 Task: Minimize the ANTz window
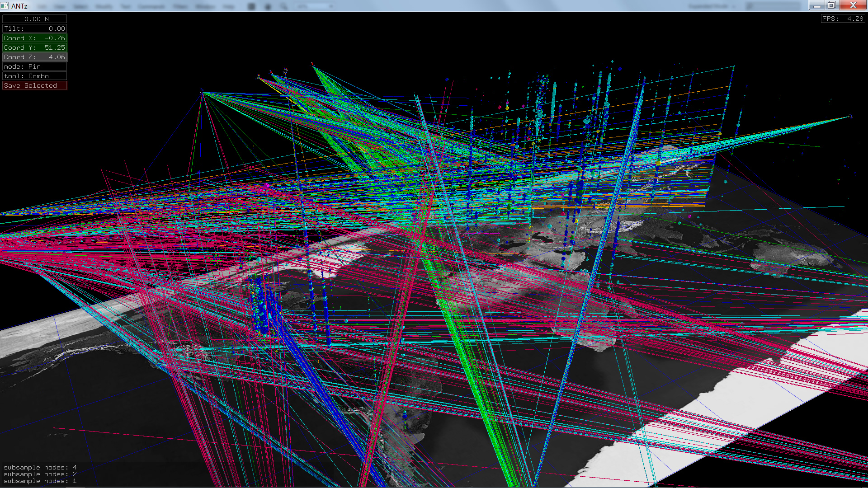816,5
